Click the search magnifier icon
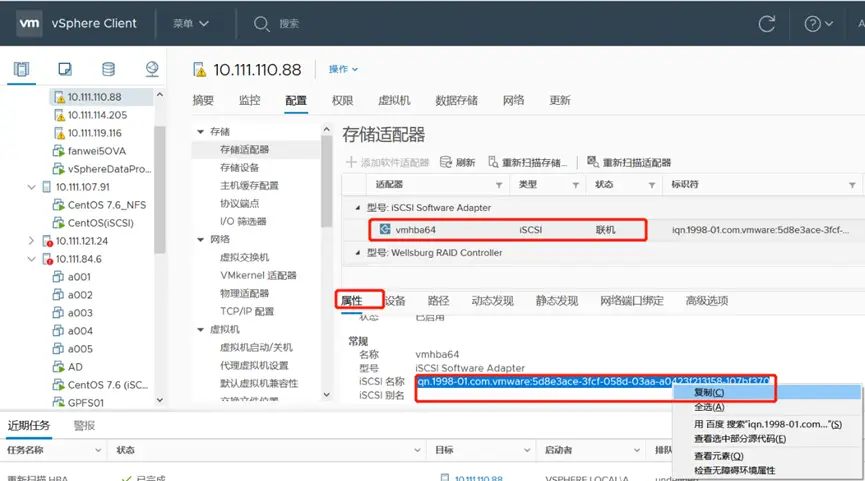The width and height of the screenshot is (865, 481). [261, 24]
